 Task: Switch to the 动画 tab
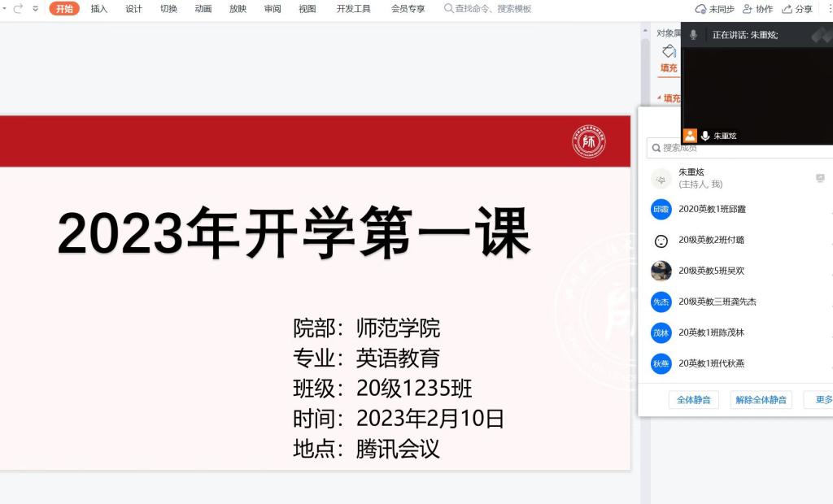click(x=203, y=9)
